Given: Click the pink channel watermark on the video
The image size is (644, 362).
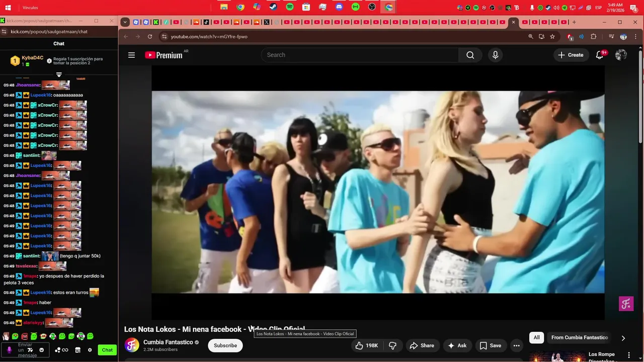Looking at the screenshot, I should click(x=626, y=304).
